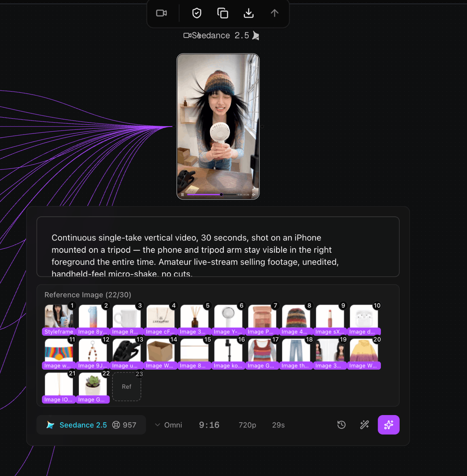467x476 pixels.
Task: Change the 29s duration setting
Action: (278, 425)
